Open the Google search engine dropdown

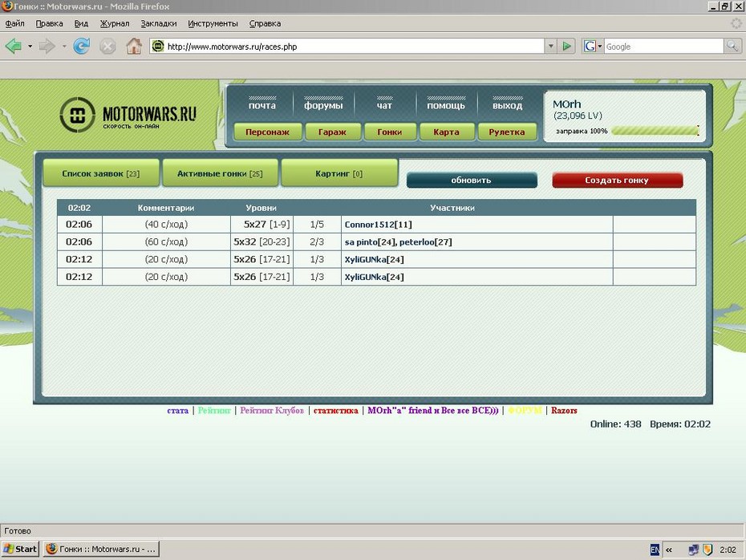click(593, 47)
